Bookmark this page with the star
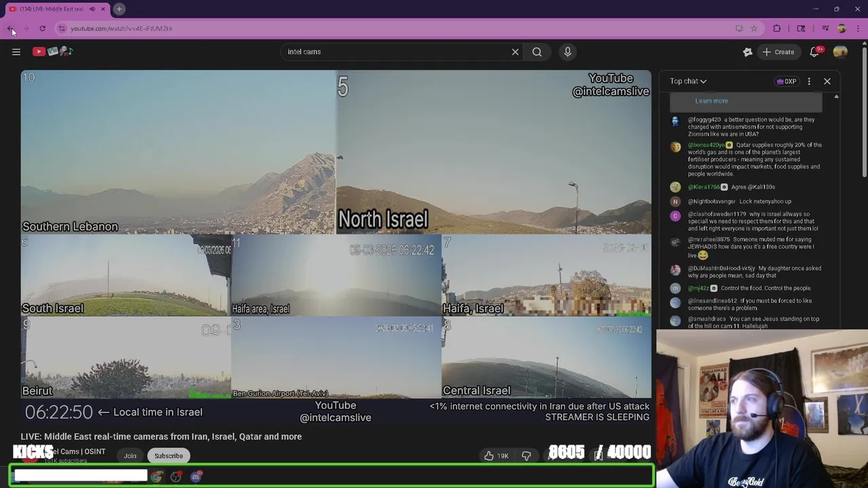 [753, 28]
